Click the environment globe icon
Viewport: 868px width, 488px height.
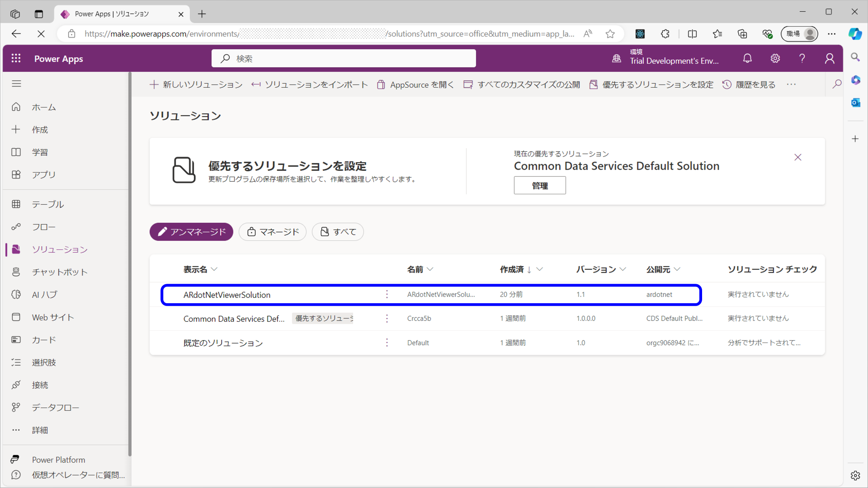click(617, 58)
